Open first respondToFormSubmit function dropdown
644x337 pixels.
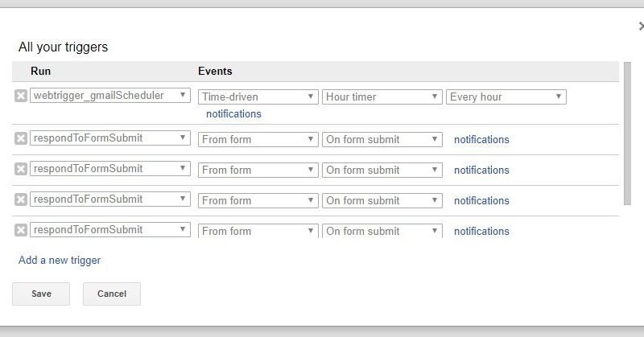click(110, 138)
